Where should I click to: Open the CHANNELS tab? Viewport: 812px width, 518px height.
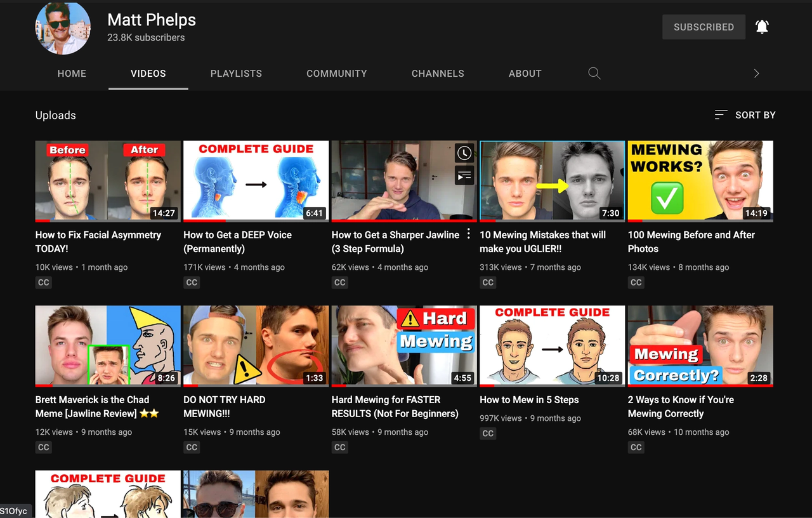(438, 74)
